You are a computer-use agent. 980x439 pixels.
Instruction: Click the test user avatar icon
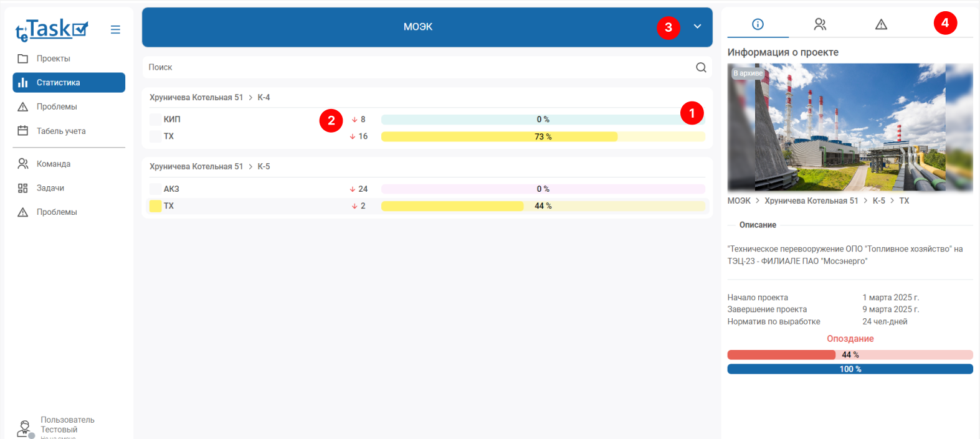tap(24, 428)
